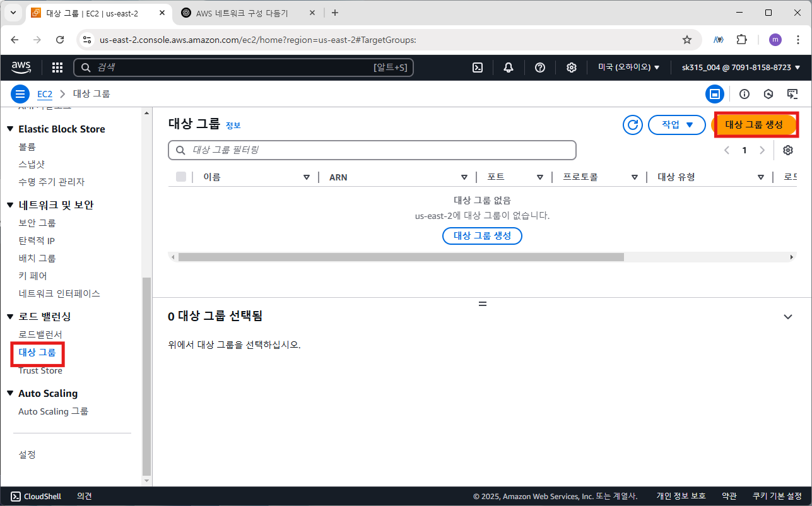The width and height of the screenshot is (812, 506).
Task: Click the table horizontal scrollbar
Action: pos(401,257)
